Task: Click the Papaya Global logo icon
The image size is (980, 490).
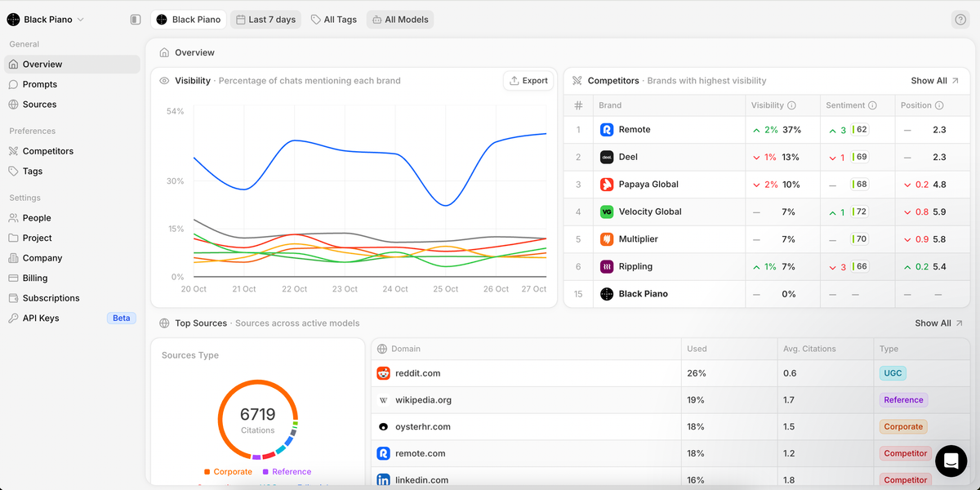Action: (607, 185)
